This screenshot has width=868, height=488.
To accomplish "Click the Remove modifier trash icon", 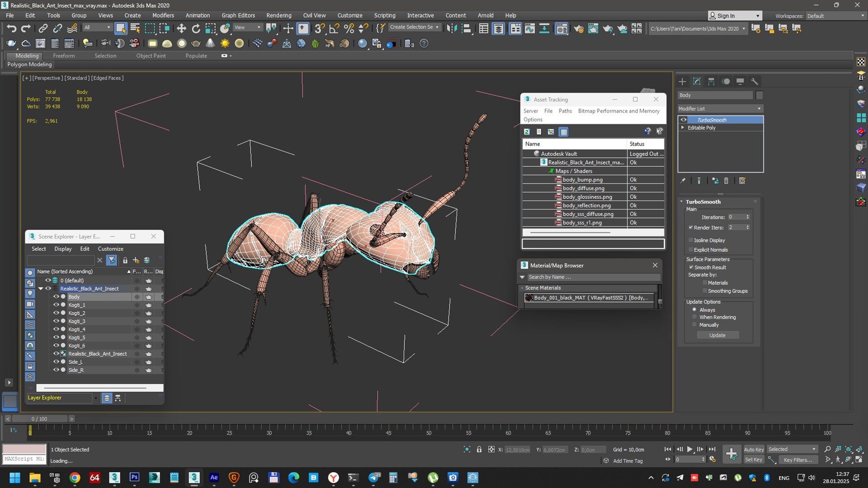I will (726, 181).
